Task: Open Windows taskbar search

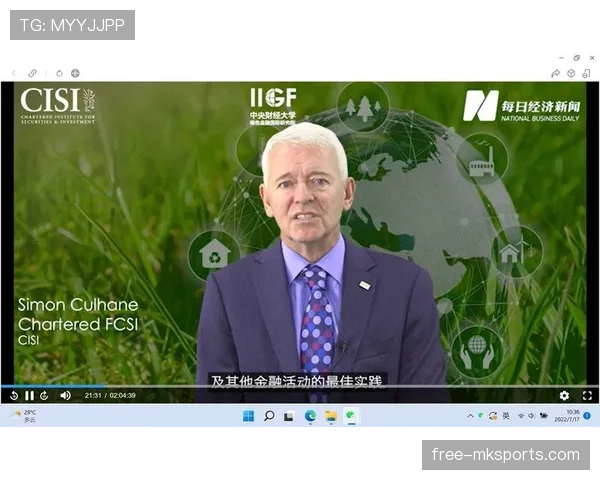Action: [x=269, y=416]
